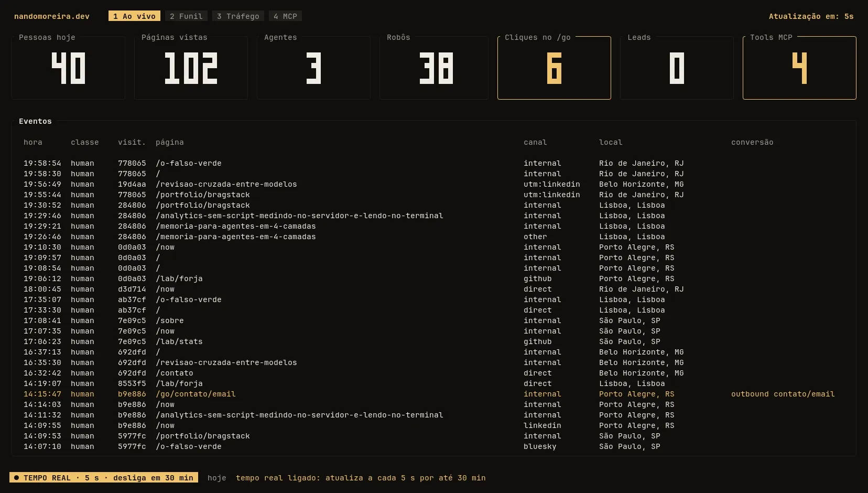Click the 'other' channel cell
868x493 pixels.
pyautogui.click(x=535, y=237)
